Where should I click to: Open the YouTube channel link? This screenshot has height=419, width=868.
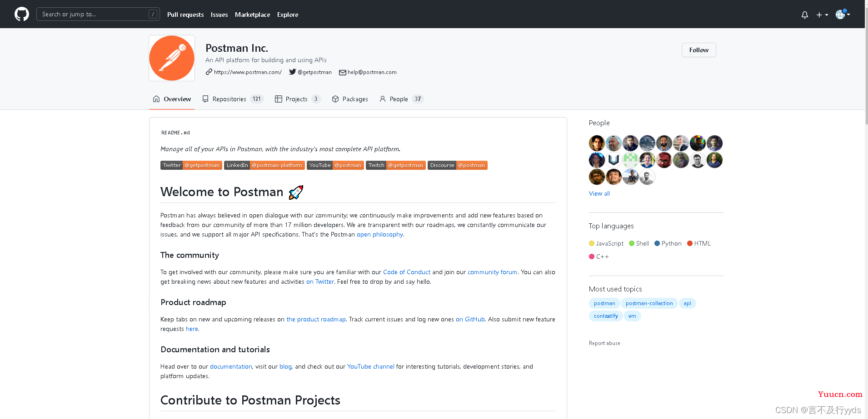pyautogui.click(x=371, y=366)
